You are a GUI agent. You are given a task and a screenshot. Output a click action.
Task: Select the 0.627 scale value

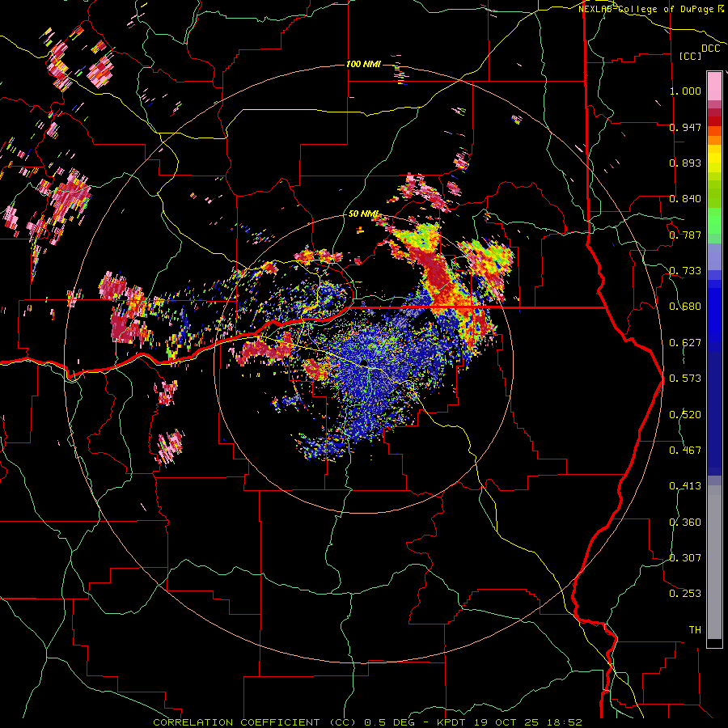coord(685,343)
